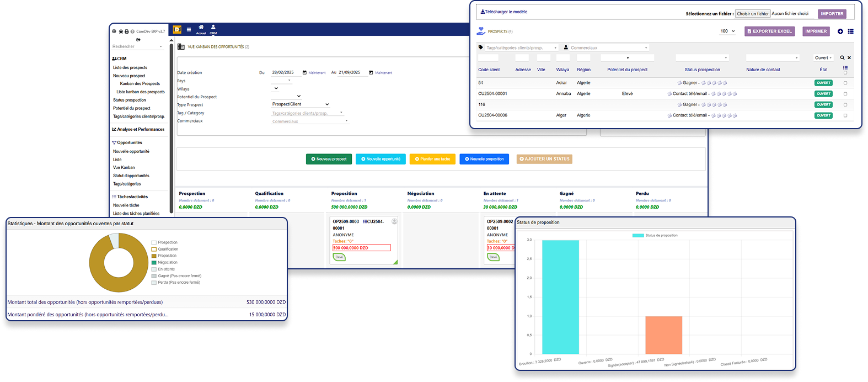Open the Ouvert état filter dropdown
The height and width of the screenshot is (382, 868).
[x=823, y=57]
